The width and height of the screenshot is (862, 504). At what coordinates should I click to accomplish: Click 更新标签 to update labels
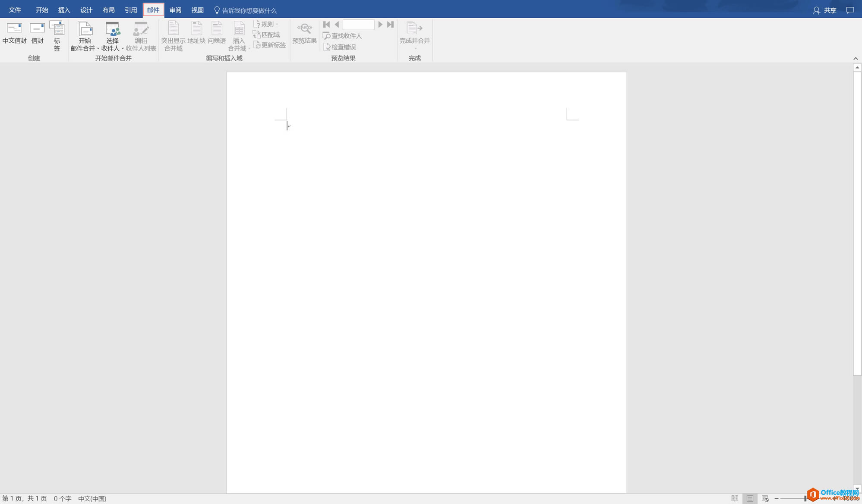point(270,45)
